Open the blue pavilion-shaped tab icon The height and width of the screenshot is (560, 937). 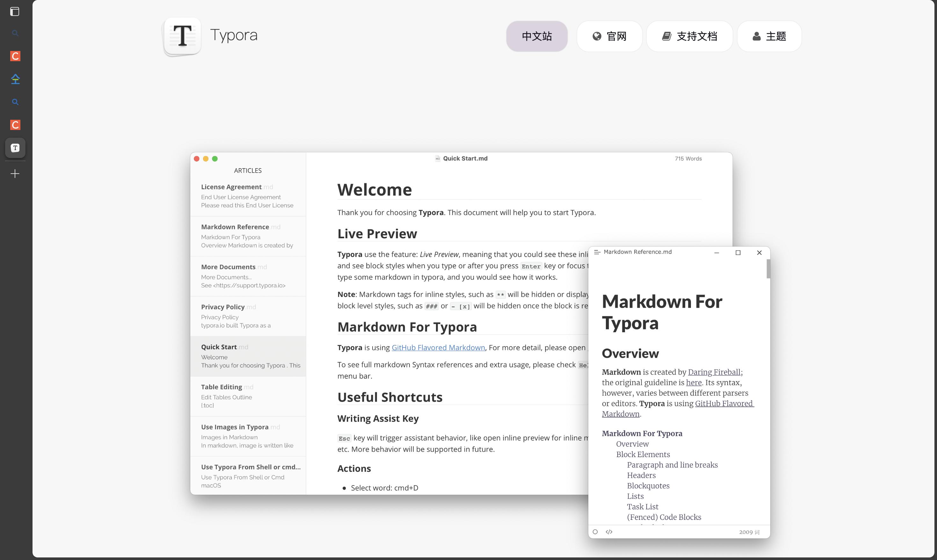tap(15, 79)
